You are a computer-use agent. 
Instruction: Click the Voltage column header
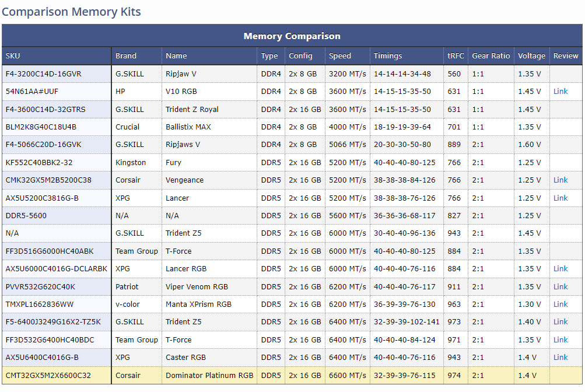pyautogui.click(x=531, y=56)
